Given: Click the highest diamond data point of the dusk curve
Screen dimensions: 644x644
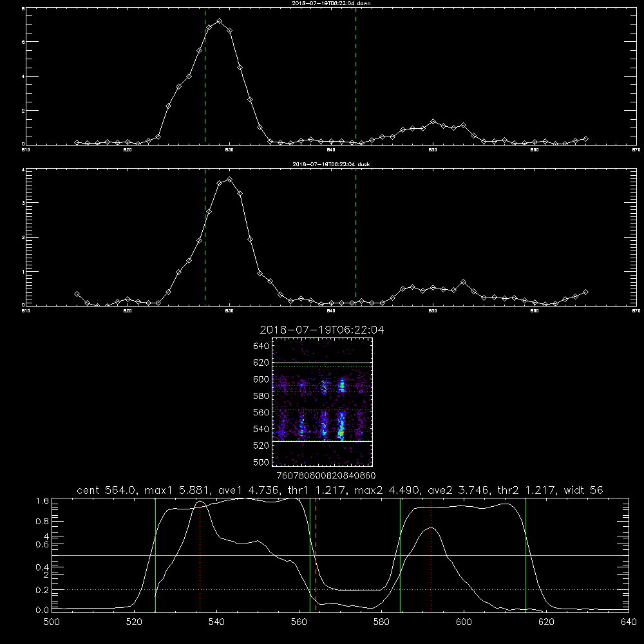Looking at the screenshot, I should pyautogui.click(x=230, y=180).
